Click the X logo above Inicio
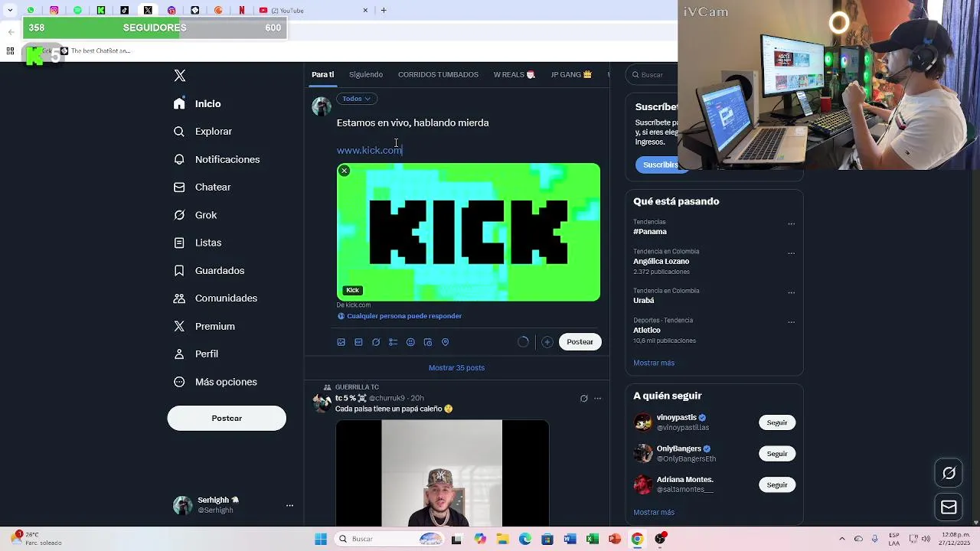 [x=180, y=75]
